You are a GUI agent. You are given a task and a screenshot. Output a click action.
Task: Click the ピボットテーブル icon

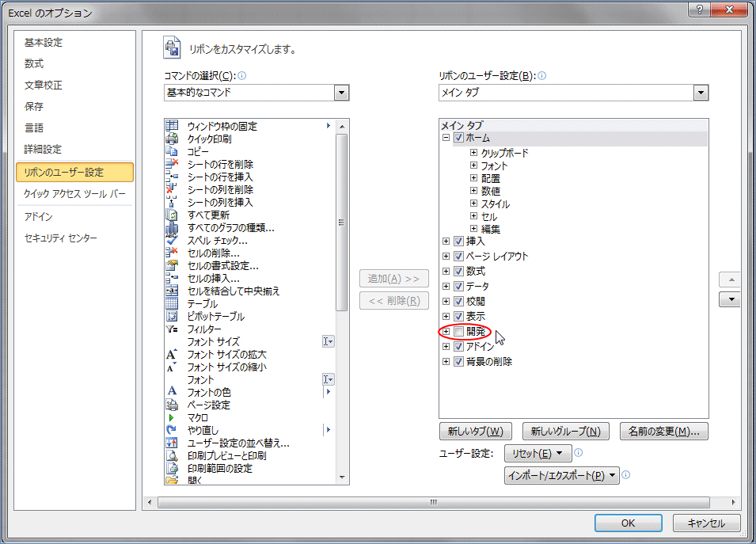point(172,317)
